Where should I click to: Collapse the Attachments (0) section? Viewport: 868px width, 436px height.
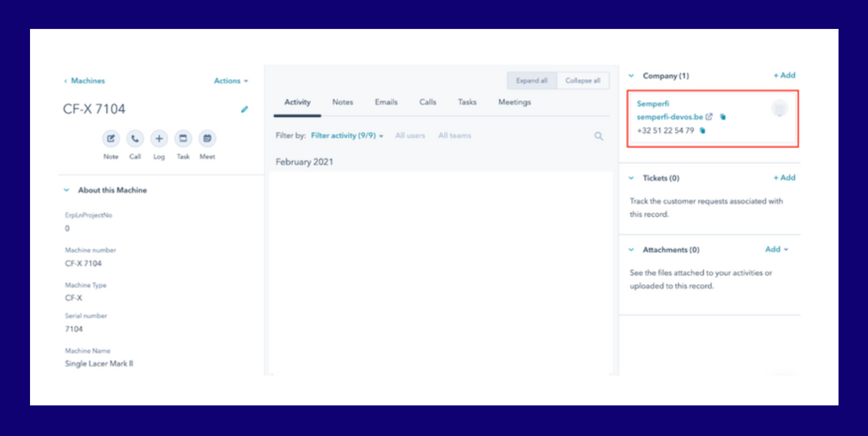631,250
